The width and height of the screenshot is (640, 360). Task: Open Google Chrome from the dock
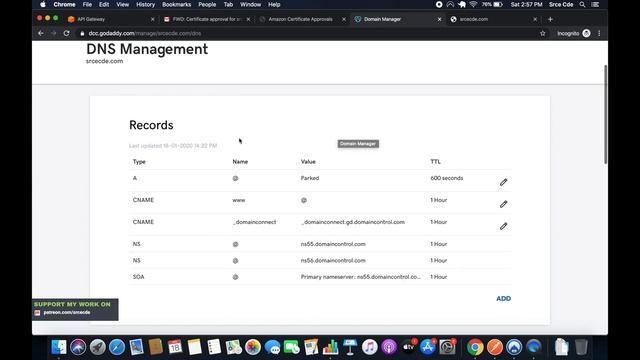click(475, 347)
